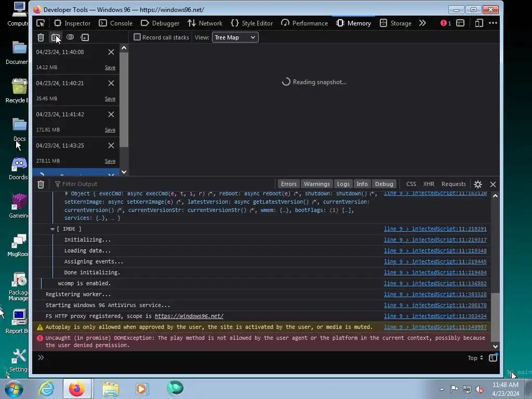The width and height of the screenshot is (532, 399).
Task: Switch to Firefox in taskbar
Action: click(77, 389)
